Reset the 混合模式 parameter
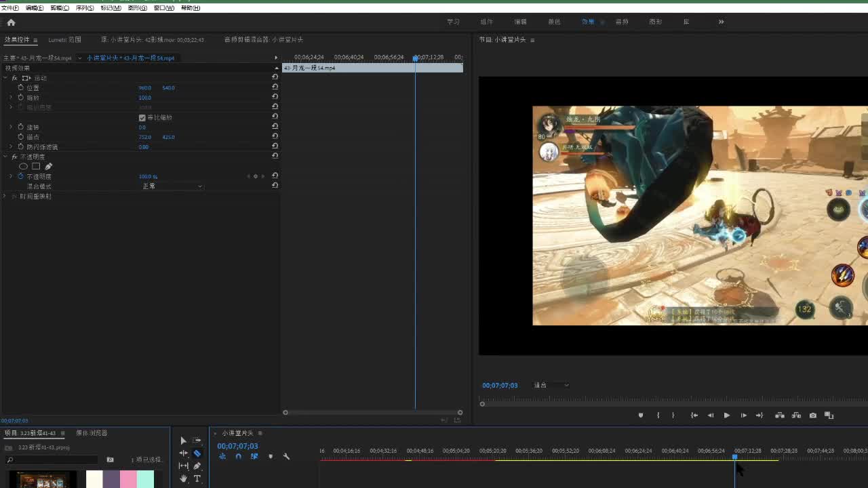Viewport: 868px width, 488px height. click(x=275, y=186)
